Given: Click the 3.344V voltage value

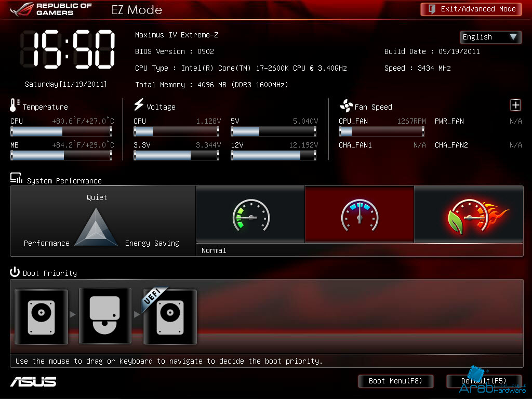Looking at the screenshot, I should [208, 145].
